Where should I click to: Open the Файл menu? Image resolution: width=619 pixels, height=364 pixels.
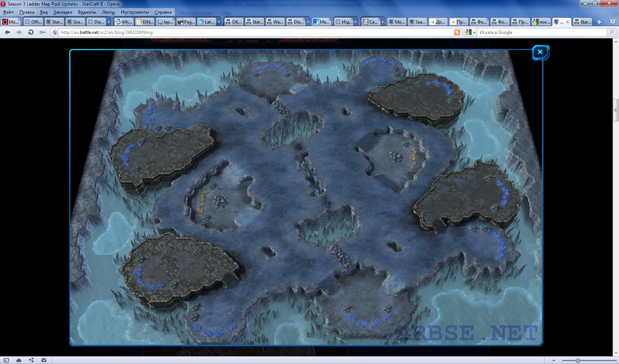[x=8, y=12]
